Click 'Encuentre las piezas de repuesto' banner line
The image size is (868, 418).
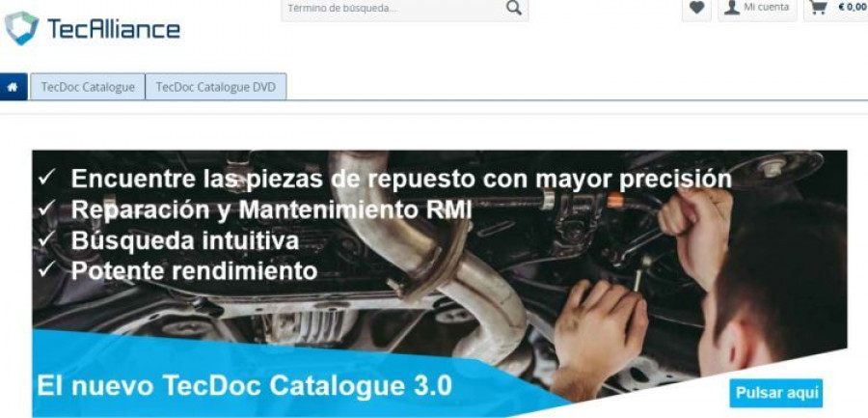[x=401, y=179]
